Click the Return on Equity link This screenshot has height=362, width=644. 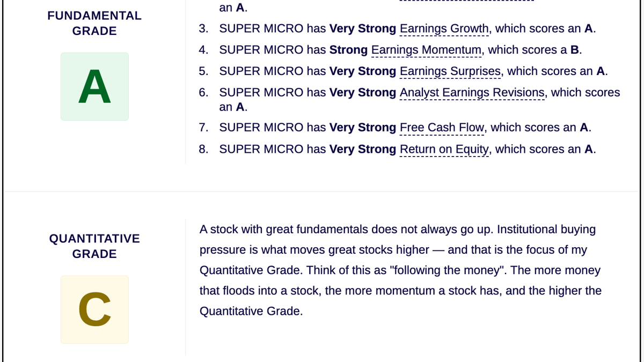click(x=444, y=149)
